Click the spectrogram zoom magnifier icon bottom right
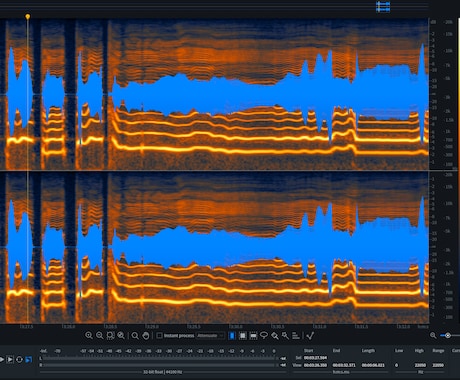This screenshot has height=380, width=460. (x=433, y=335)
